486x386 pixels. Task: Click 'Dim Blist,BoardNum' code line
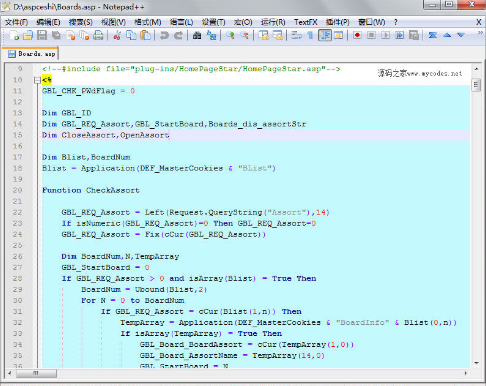pos(86,157)
